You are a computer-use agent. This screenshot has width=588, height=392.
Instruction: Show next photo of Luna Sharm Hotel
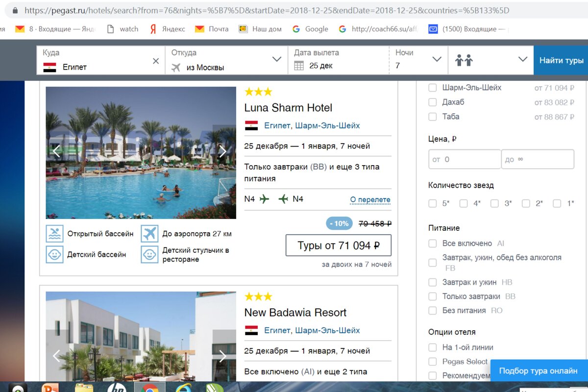222,151
